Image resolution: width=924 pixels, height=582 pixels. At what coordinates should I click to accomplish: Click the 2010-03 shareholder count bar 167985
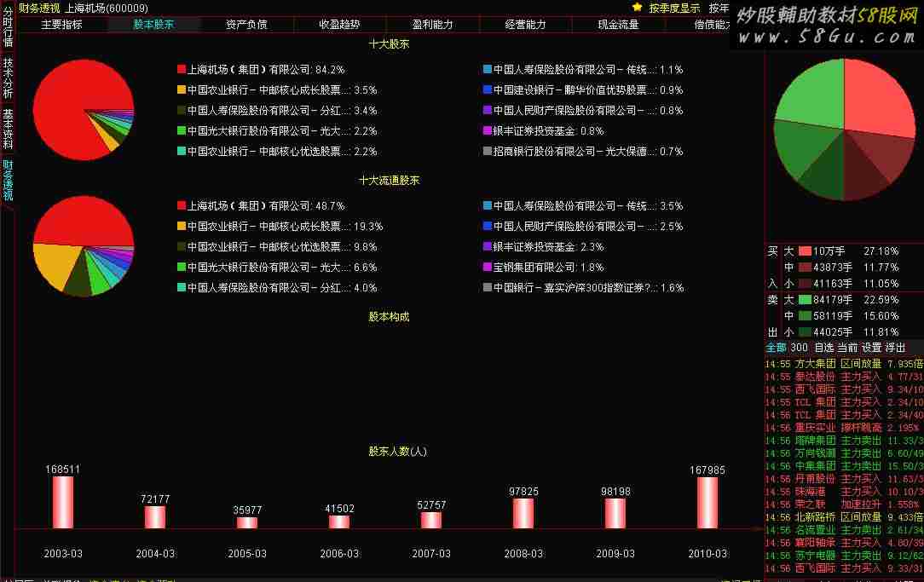click(707, 503)
